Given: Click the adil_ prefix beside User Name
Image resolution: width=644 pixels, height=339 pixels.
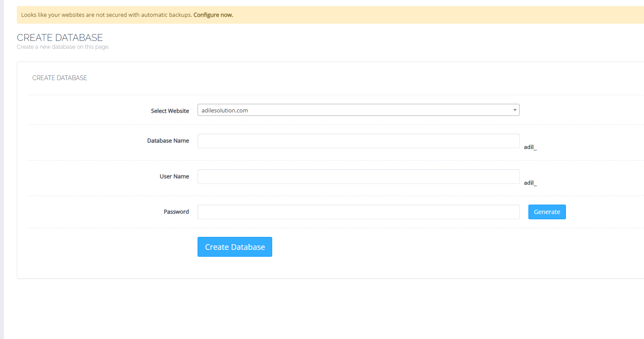Looking at the screenshot, I should (x=530, y=183).
